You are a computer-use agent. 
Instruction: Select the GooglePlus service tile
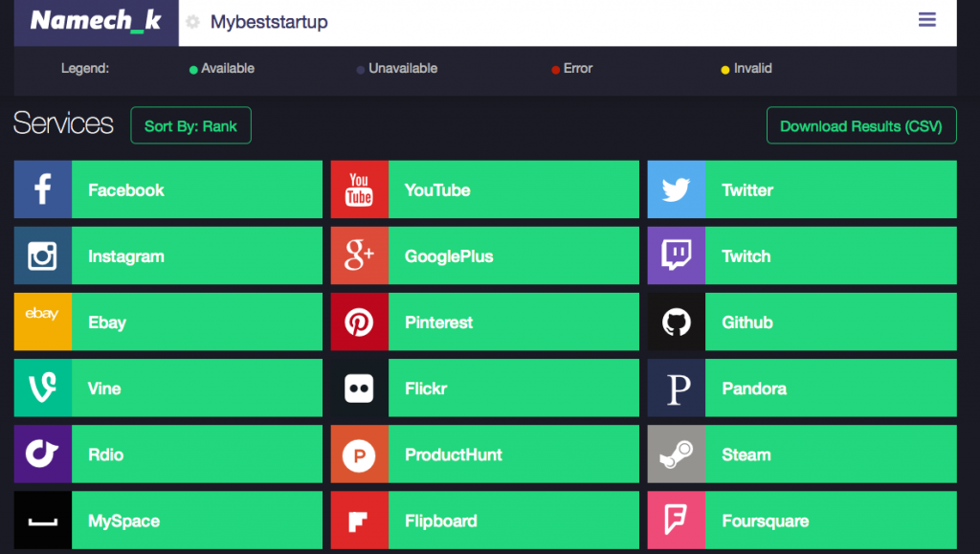[x=485, y=255]
